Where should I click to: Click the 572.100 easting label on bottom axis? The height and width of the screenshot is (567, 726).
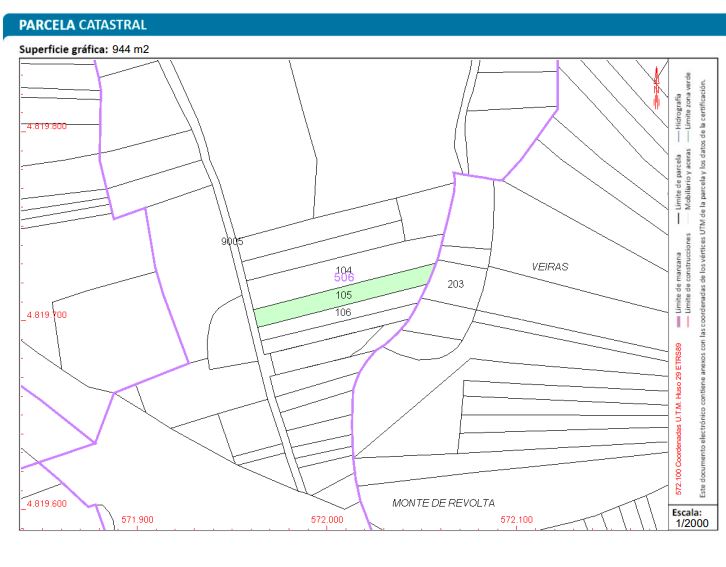516,520
